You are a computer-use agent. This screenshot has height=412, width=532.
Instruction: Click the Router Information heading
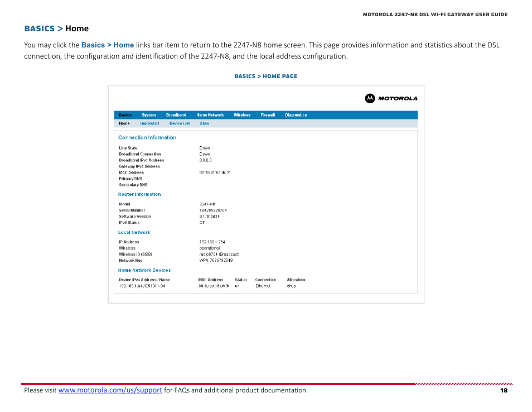click(139, 194)
